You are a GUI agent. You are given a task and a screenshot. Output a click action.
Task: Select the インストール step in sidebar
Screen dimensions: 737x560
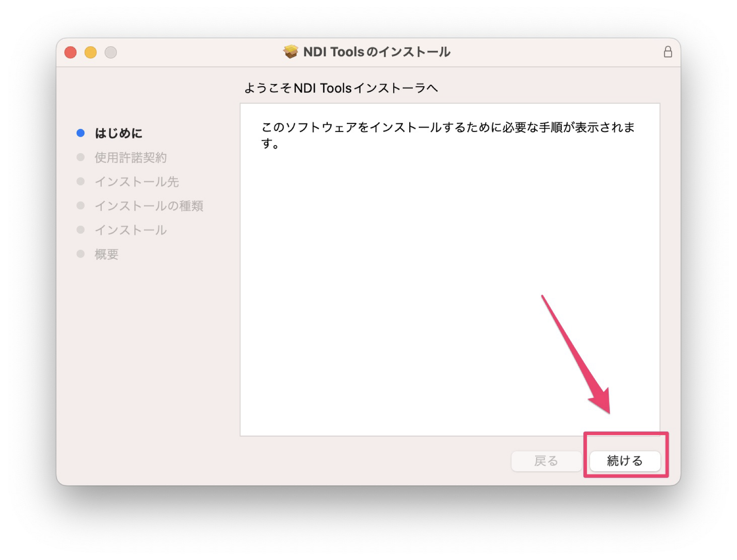point(130,230)
